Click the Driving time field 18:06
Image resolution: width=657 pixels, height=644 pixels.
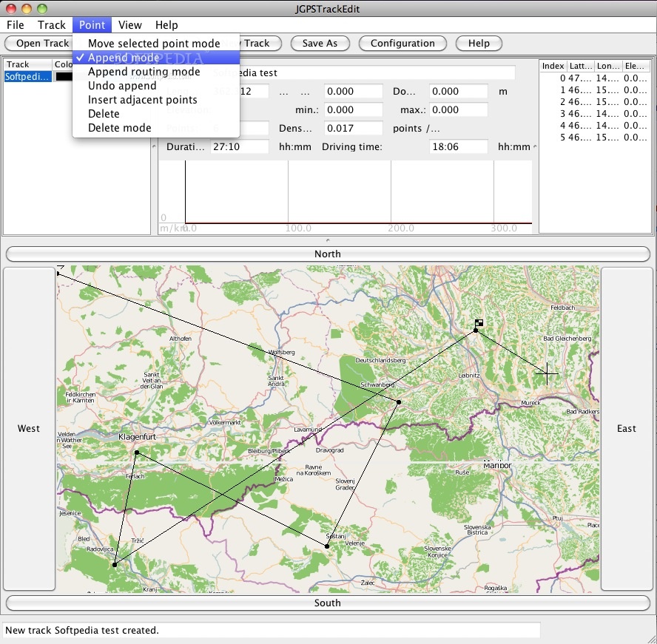[x=459, y=146]
